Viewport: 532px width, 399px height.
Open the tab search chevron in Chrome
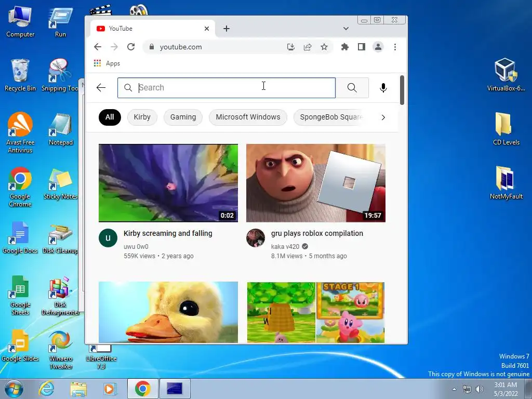pos(345,29)
